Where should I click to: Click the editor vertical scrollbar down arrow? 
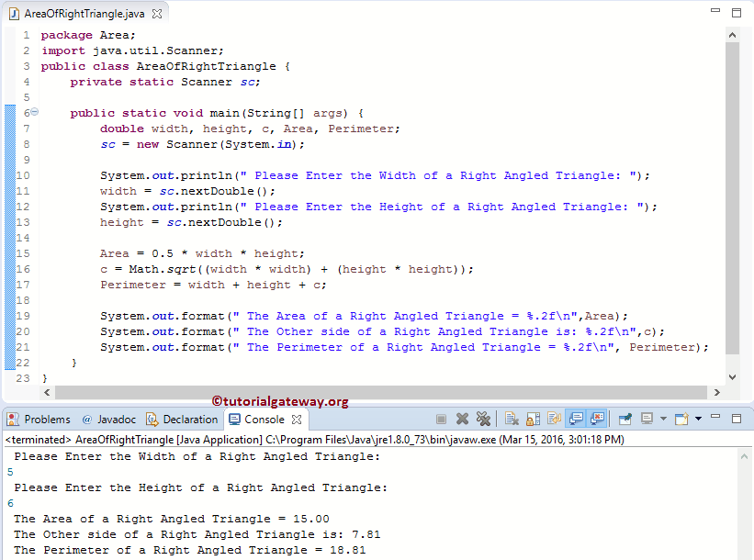pyautogui.click(x=732, y=376)
